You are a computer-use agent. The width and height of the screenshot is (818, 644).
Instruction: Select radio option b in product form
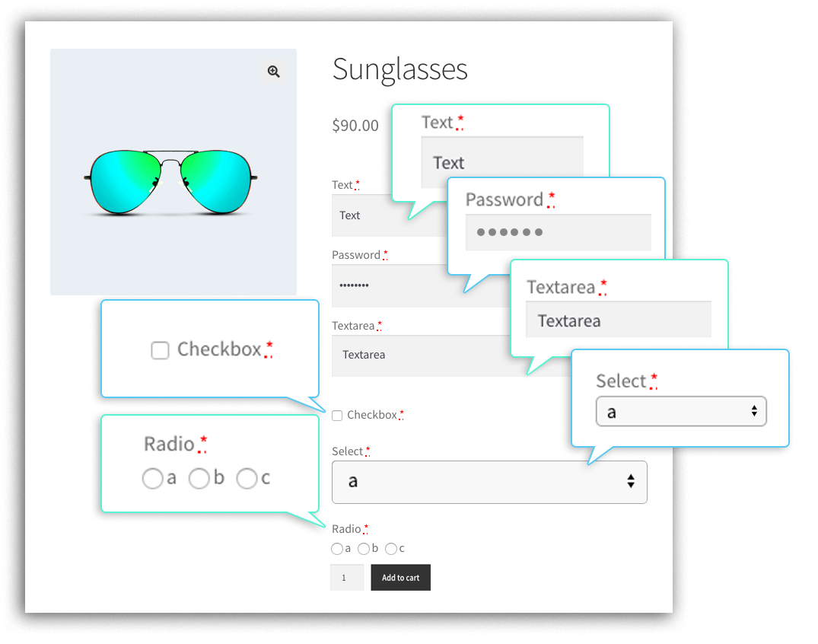(x=364, y=549)
